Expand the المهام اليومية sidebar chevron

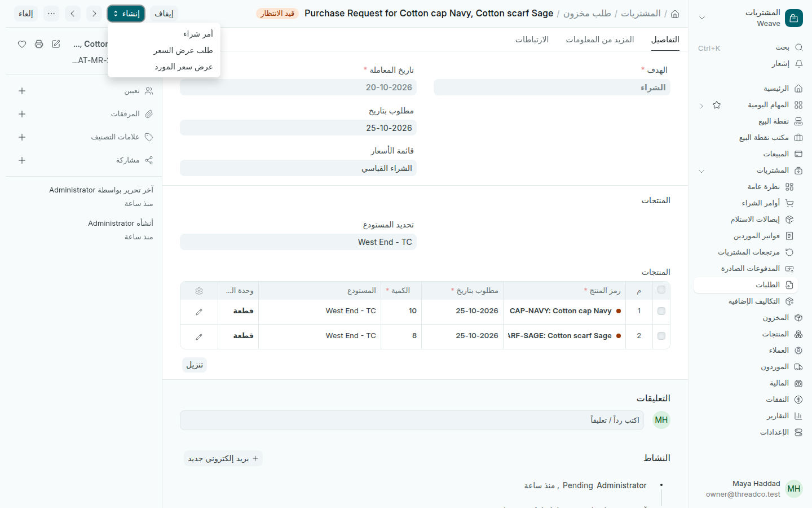click(701, 106)
